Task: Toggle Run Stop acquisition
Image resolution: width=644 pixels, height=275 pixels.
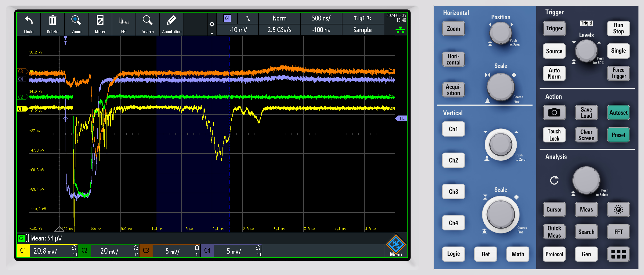Action: (x=618, y=28)
